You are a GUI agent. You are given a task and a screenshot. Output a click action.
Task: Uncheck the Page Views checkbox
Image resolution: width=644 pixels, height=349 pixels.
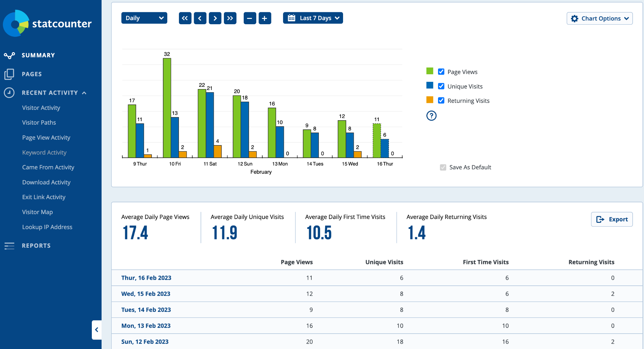coord(441,72)
